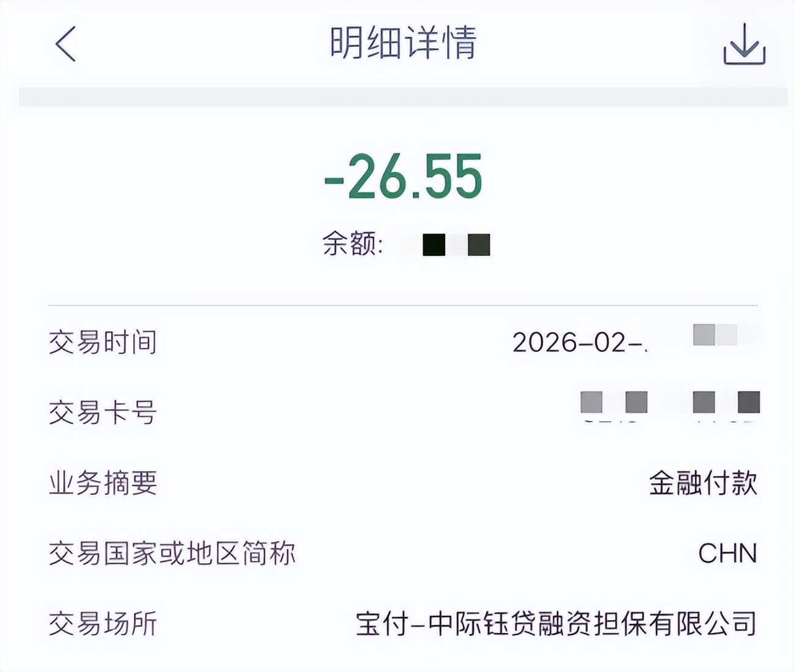Click the gray divider bar below header

click(403, 97)
